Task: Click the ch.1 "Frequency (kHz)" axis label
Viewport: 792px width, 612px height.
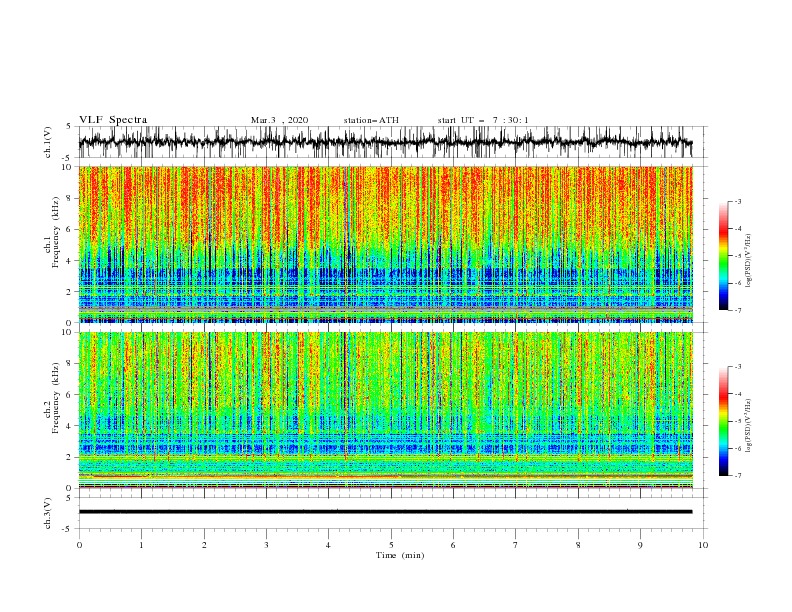Action: pyautogui.click(x=56, y=232)
